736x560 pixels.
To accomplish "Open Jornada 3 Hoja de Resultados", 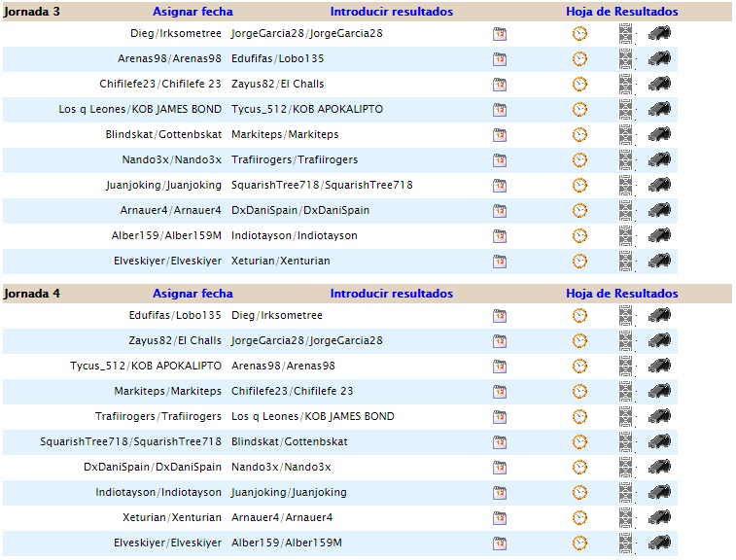I will click(622, 12).
